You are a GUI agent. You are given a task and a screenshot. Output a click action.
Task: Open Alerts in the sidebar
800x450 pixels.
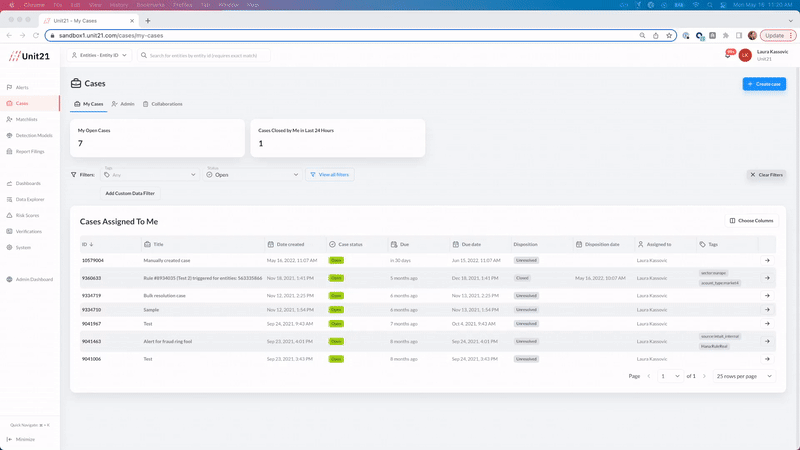[x=21, y=87]
